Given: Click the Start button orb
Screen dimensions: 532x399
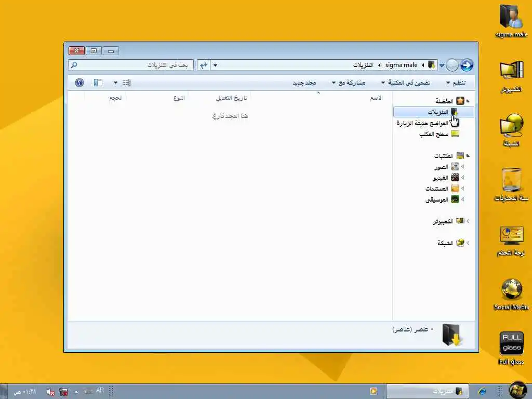Looking at the screenshot, I should pyautogui.click(x=518, y=391).
